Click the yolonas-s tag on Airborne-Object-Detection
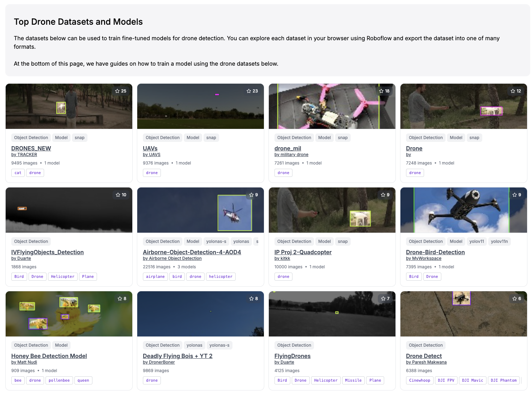Screen dimensions: 532x394 click(x=216, y=241)
